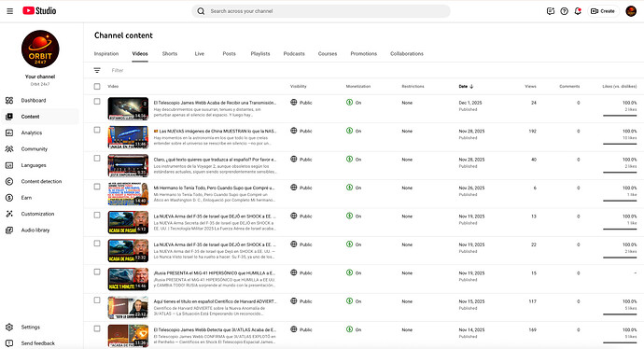Viewport: 644px width, 349px height.
Task: Click likes ratio bar for Dec 1 video
Action: (620, 116)
